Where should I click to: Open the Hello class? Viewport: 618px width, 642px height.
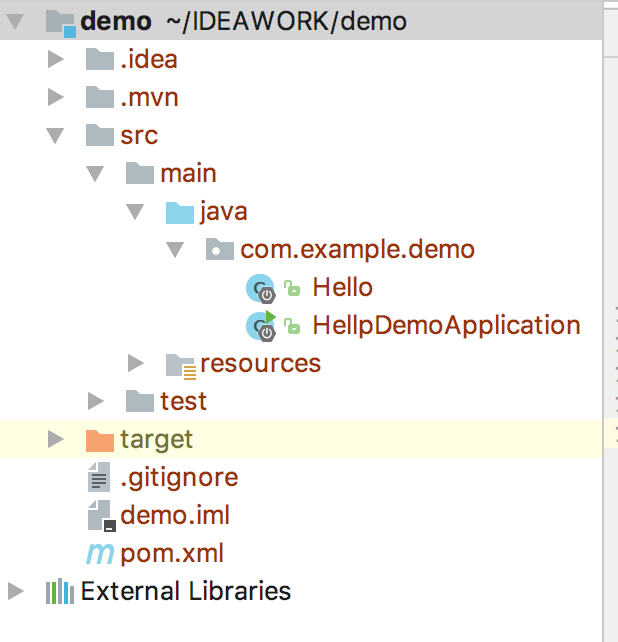pyautogui.click(x=343, y=287)
